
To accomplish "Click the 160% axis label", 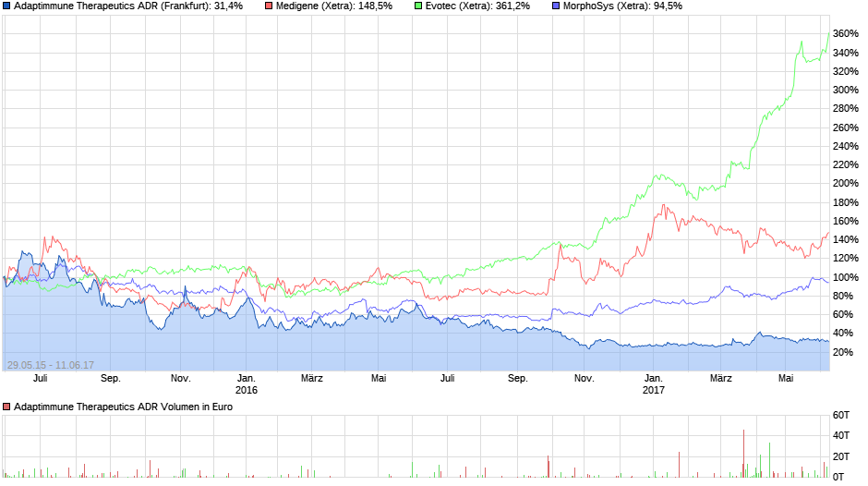I will click(845, 221).
